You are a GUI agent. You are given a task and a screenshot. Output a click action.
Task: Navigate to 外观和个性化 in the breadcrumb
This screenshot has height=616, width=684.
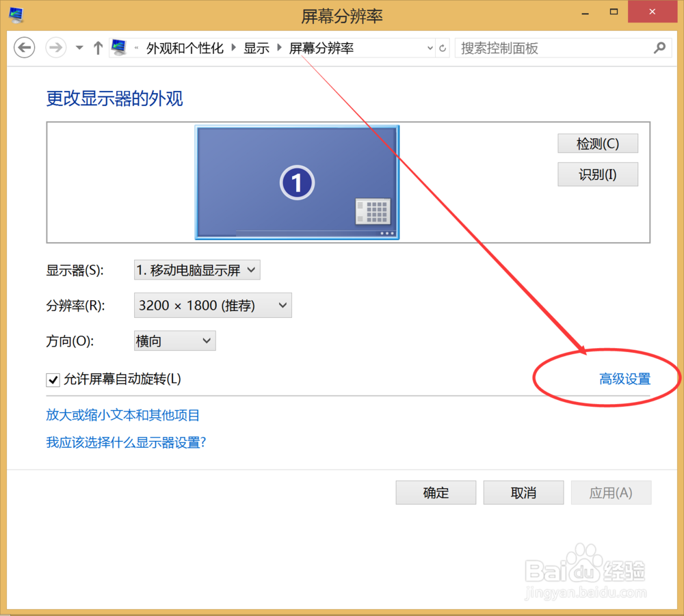pos(185,48)
